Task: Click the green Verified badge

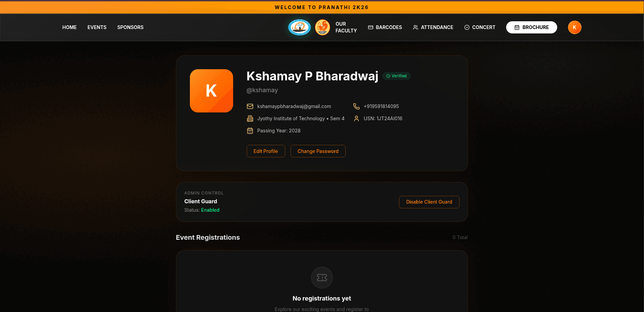Action: point(396,76)
